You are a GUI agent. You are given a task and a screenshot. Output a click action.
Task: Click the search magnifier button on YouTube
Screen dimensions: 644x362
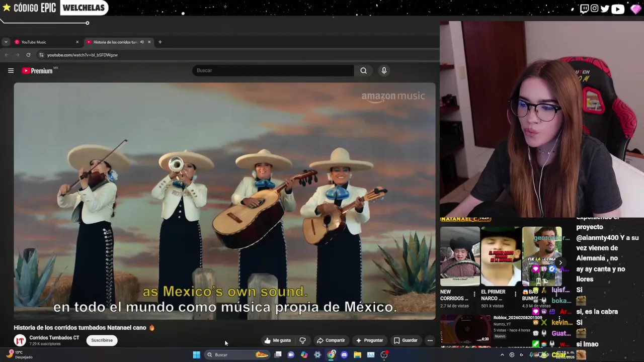click(363, 71)
